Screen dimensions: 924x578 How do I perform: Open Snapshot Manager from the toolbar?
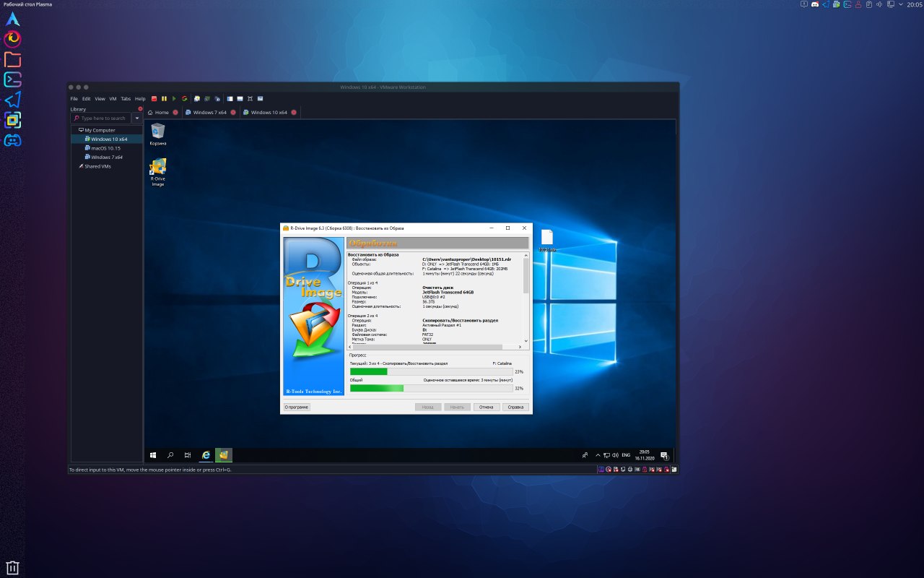217,98
